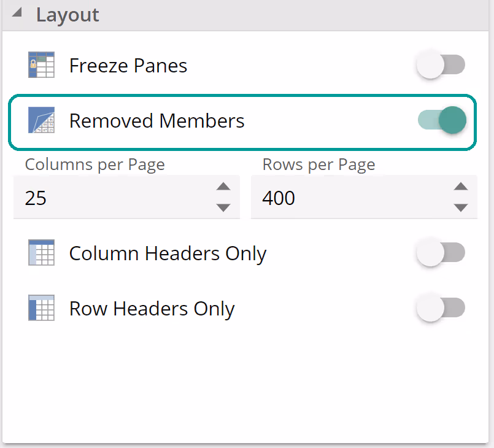Image resolution: width=494 pixels, height=448 pixels.
Task: Click the Row Headers Only label
Action: click(x=152, y=309)
